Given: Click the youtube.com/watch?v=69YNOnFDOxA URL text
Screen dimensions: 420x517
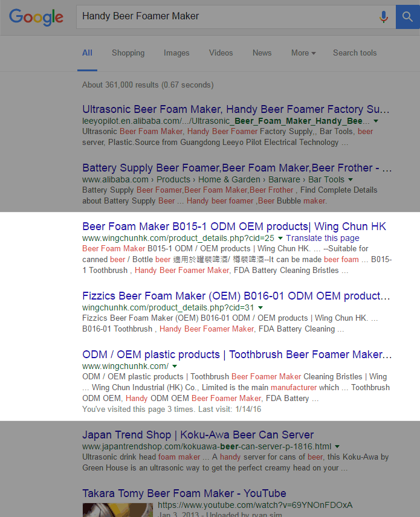Looking at the screenshot, I should 255,505.
